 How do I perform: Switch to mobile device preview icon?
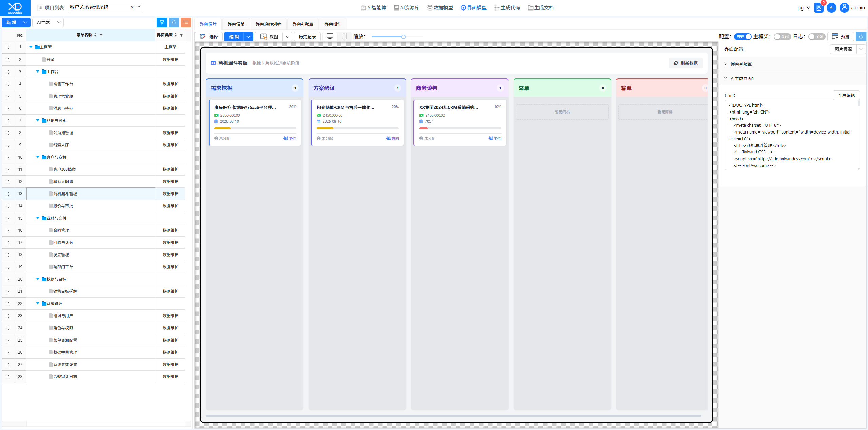point(344,36)
